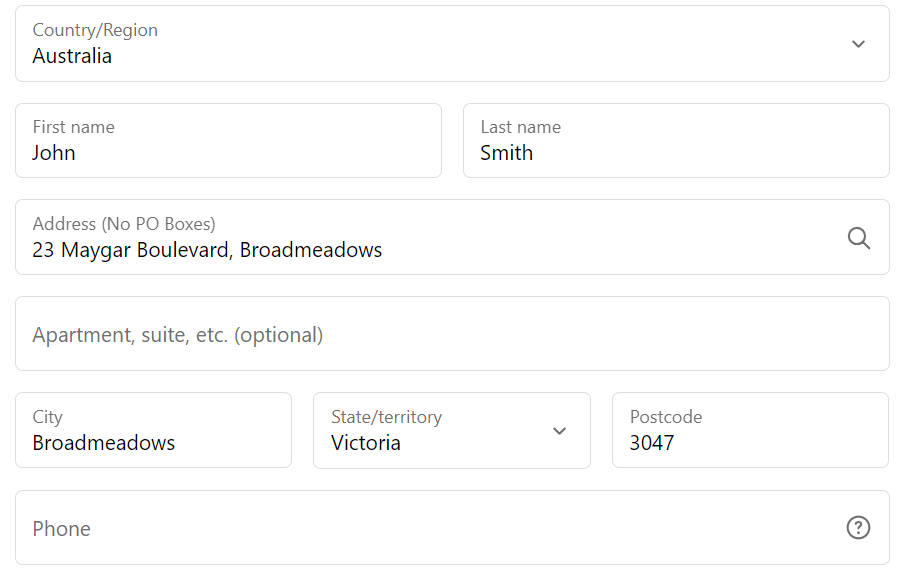Open the State/territory chevron arrow
Viewport: 905px width, 584px height.
[559, 431]
